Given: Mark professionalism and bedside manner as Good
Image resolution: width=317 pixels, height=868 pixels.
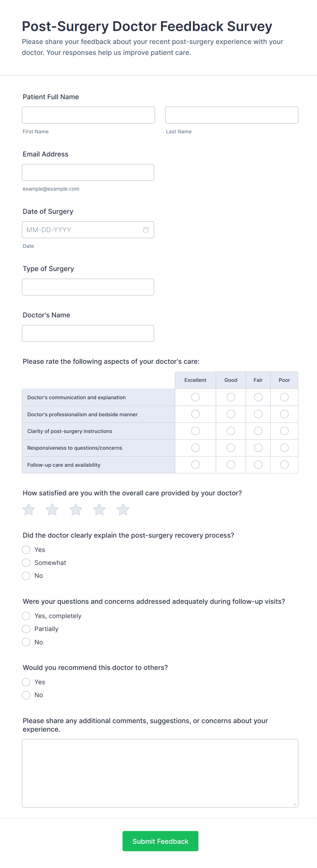Looking at the screenshot, I should [x=231, y=414].
